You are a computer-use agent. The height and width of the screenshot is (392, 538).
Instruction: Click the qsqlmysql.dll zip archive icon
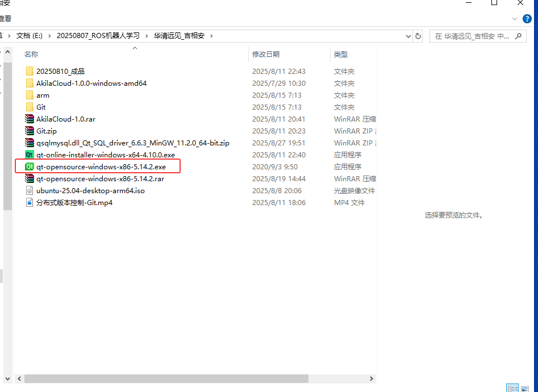pos(30,143)
